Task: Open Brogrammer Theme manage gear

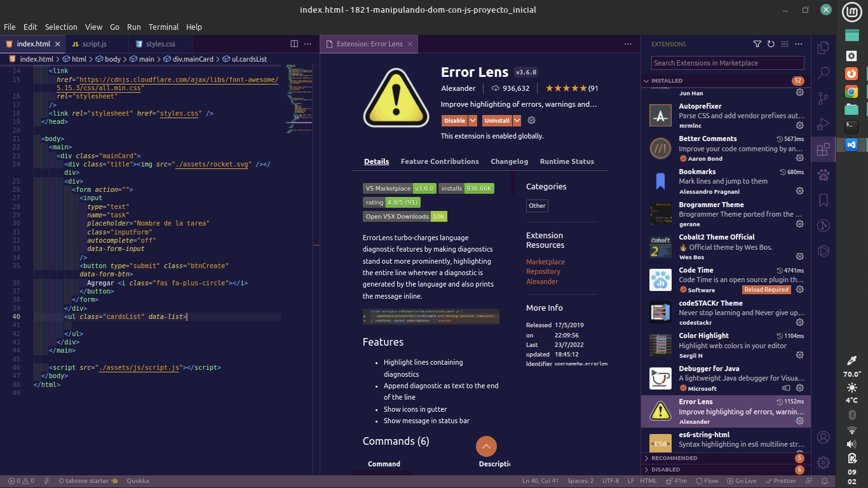Action: tap(799, 224)
